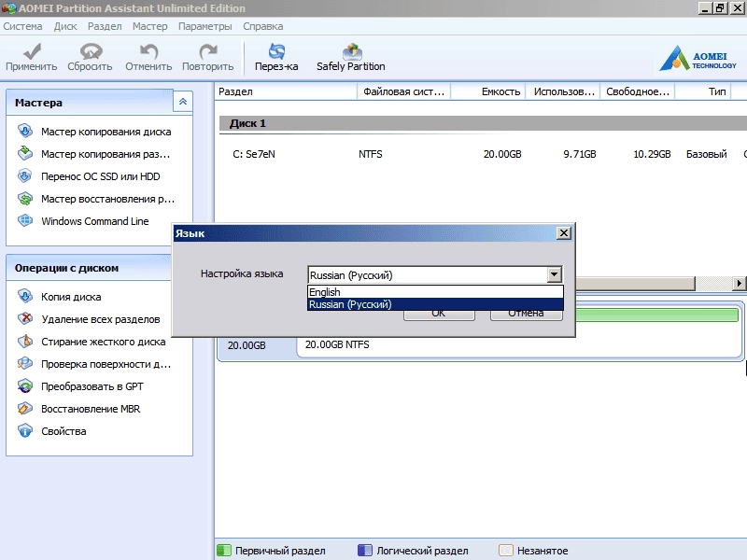Click the Язык dialog language field
Screen dimensions: 747x560
coord(428,274)
